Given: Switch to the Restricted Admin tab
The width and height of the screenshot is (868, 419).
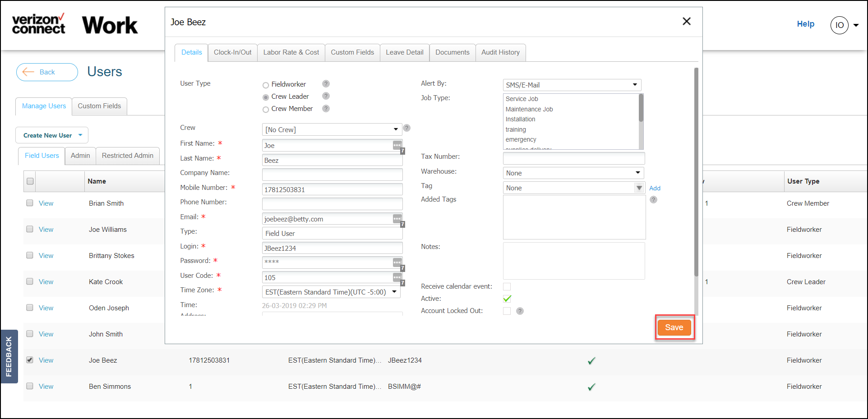Looking at the screenshot, I should [128, 156].
